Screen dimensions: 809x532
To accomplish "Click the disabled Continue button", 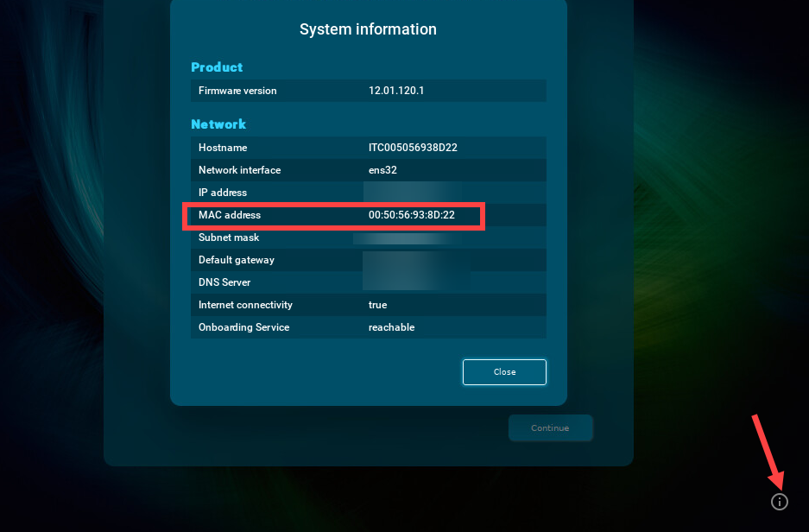I will coord(550,427).
